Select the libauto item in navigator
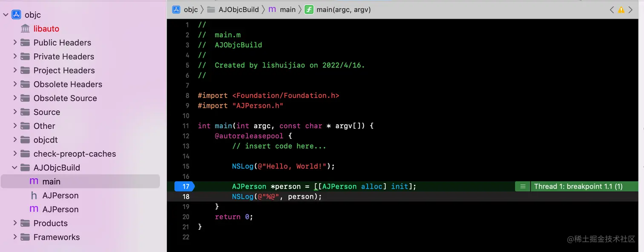 tap(46, 29)
